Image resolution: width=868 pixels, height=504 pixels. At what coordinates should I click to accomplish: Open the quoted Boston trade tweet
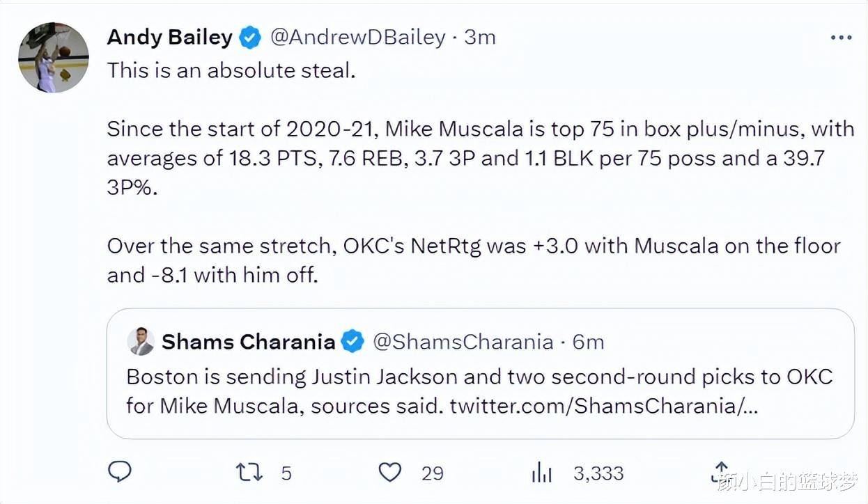click(x=480, y=374)
